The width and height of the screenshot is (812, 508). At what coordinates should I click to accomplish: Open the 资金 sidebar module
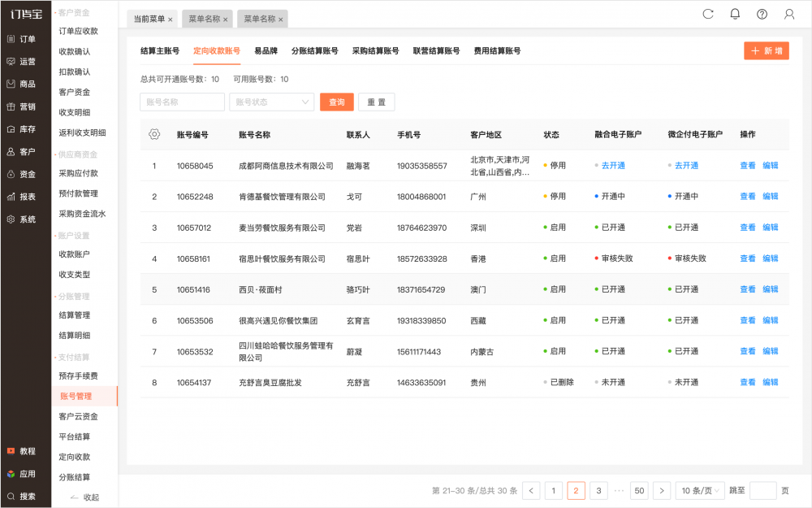[x=21, y=174]
